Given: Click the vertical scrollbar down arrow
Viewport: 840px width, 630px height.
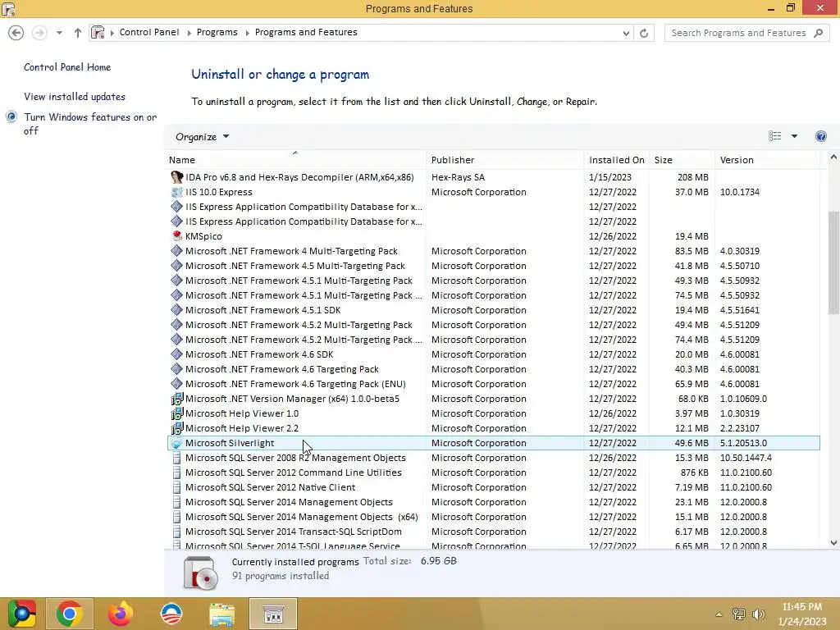Looking at the screenshot, I should point(833,542).
